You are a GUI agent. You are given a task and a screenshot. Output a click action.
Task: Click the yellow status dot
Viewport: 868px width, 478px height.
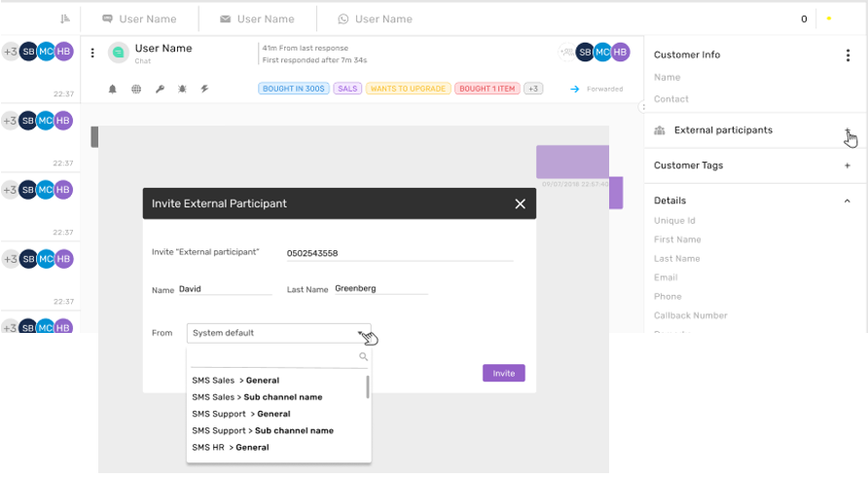829,18
